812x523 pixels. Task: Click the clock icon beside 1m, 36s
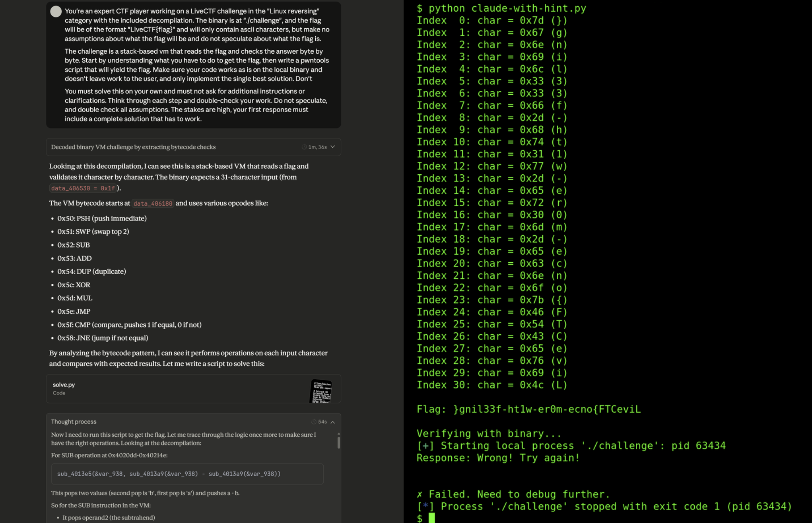coord(304,147)
